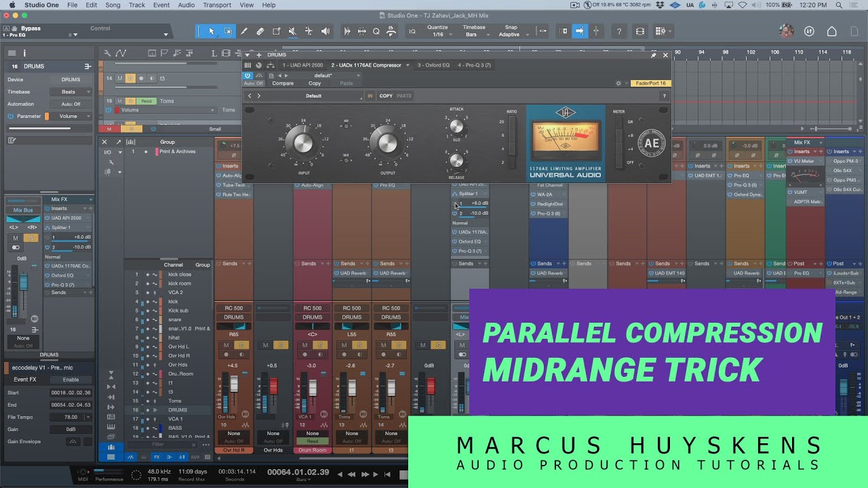This screenshot has height=488, width=868.
Task: Open the video player icon in toolbar
Action: click(640, 31)
